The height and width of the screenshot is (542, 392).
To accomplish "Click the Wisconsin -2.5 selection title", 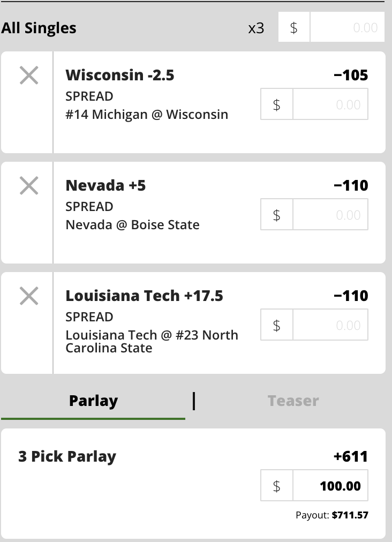I will click(120, 75).
